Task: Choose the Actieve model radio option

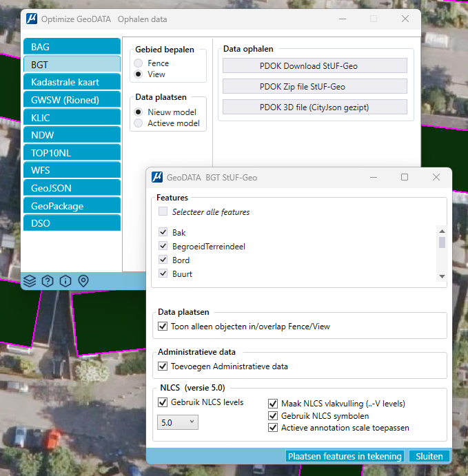Action: [x=139, y=123]
